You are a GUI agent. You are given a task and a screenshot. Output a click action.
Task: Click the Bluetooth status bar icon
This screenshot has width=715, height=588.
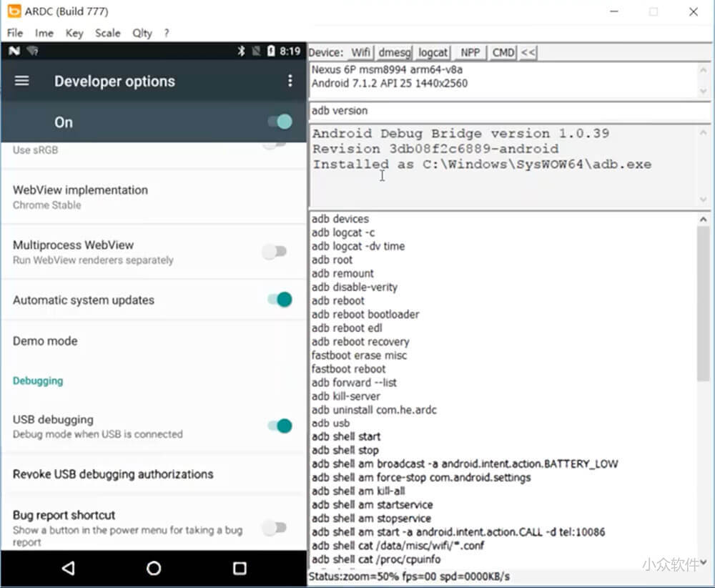(x=242, y=52)
